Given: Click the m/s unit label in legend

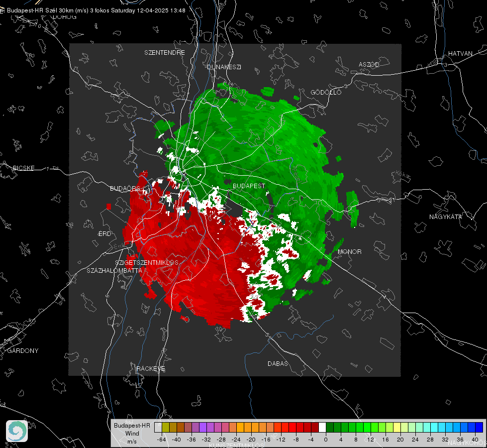Looking at the screenshot, I should click(x=132, y=442).
